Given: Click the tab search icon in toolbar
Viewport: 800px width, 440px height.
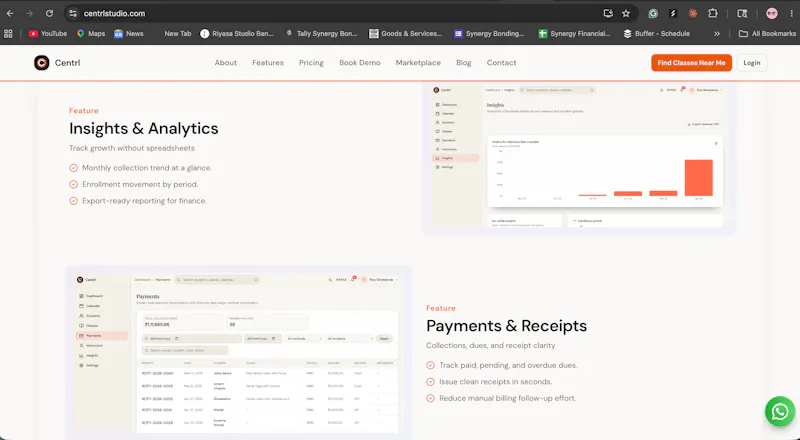Looking at the screenshot, I should (742, 14).
